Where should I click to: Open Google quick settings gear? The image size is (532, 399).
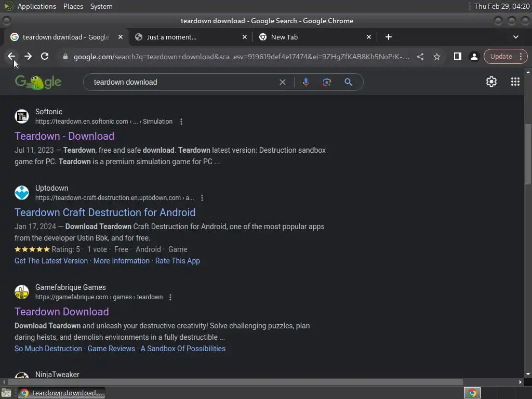(x=491, y=82)
